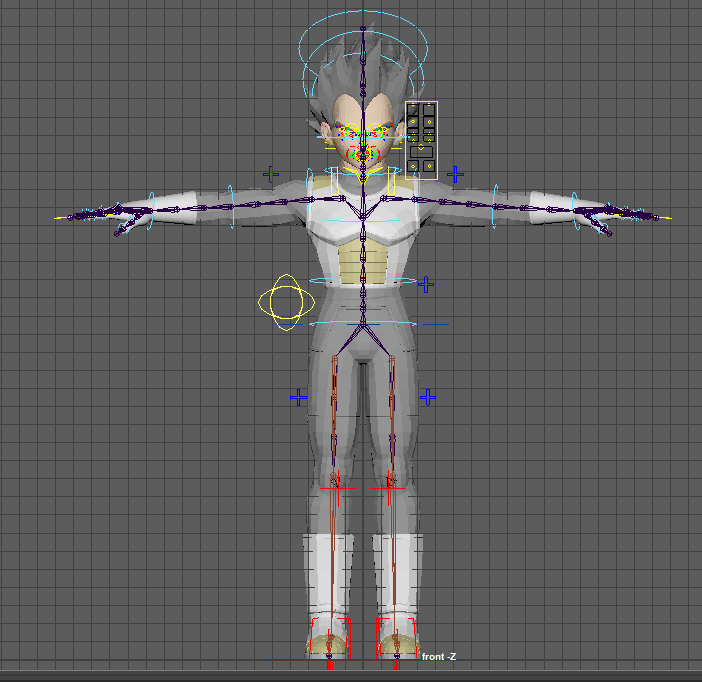702x682 pixels.
Task: Select cyan elbow ring on screen-left arm
Action: click(231, 207)
